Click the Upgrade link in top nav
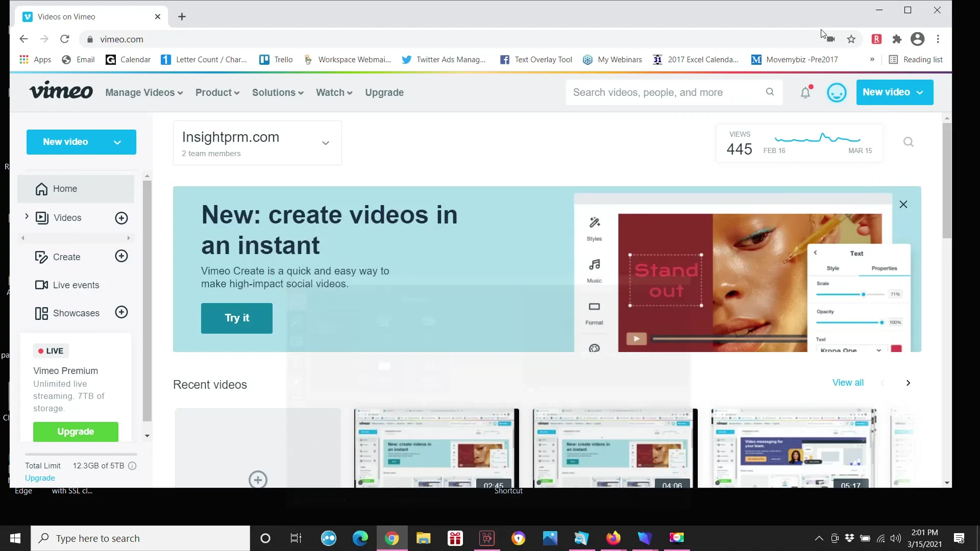Image resolution: width=980 pixels, height=551 pixels. coord(384,92)
